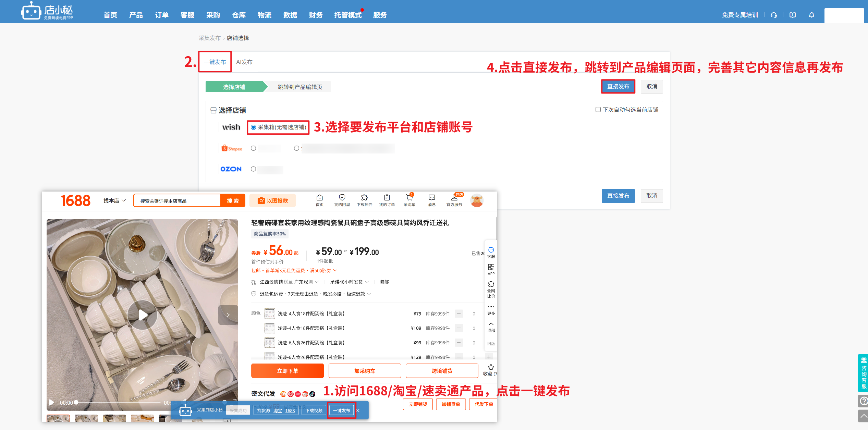Select the Wish collection box radio button
The image size is (868, 430).
254,127
